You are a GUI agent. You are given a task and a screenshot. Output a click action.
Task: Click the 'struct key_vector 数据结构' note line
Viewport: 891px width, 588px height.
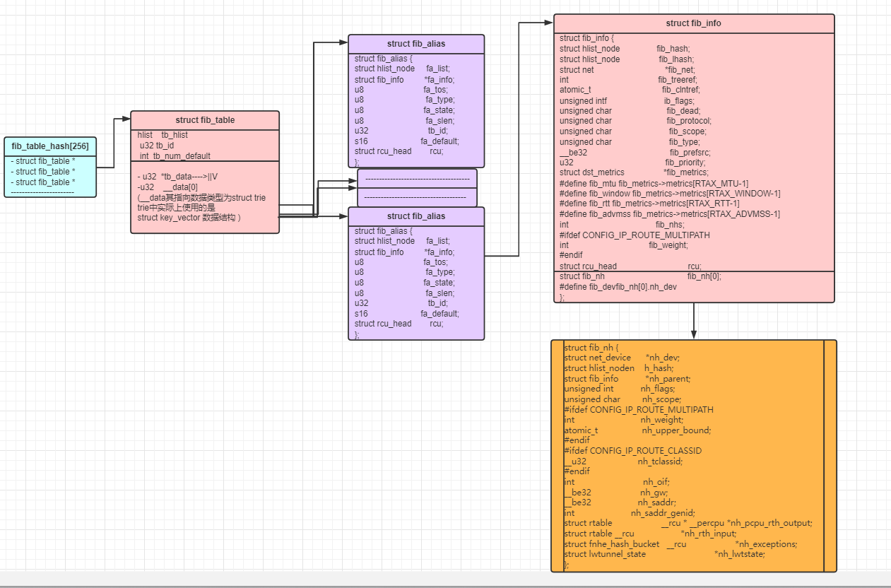[189, 218]
